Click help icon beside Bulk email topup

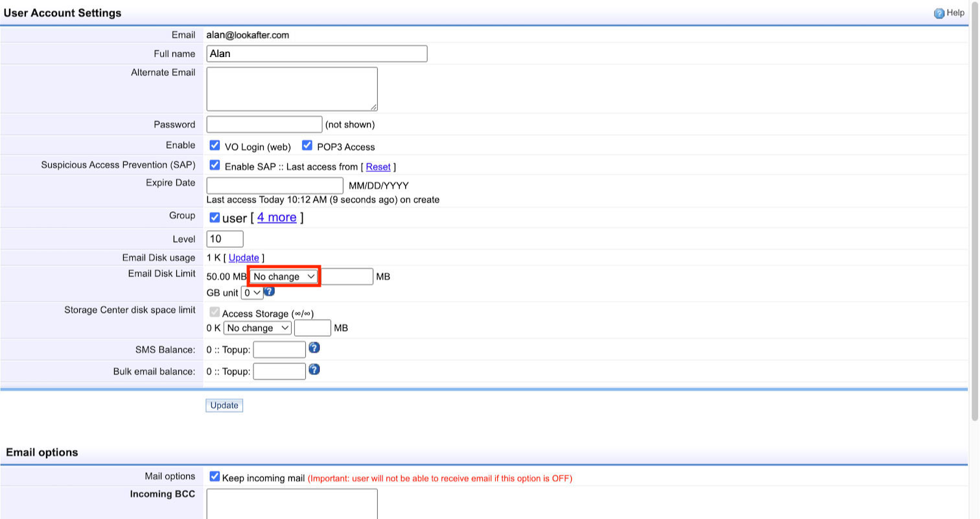pos(314,370)
